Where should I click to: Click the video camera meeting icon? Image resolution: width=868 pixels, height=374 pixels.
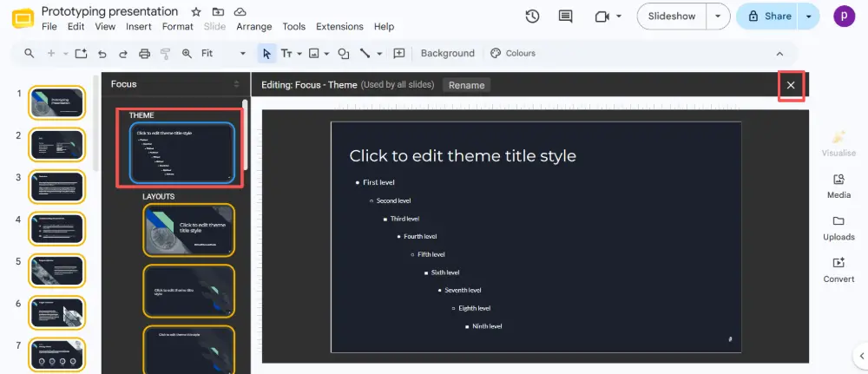[602, 16]
